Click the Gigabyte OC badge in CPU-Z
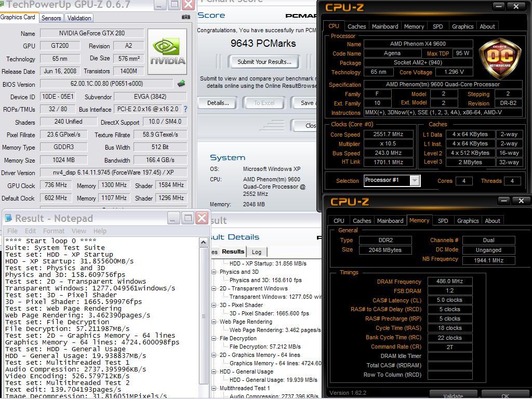 tap(499, 58)
